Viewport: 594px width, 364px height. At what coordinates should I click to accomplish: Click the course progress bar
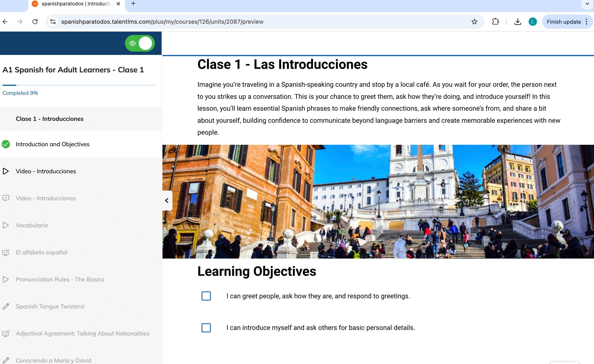click(x=79, y=85)
